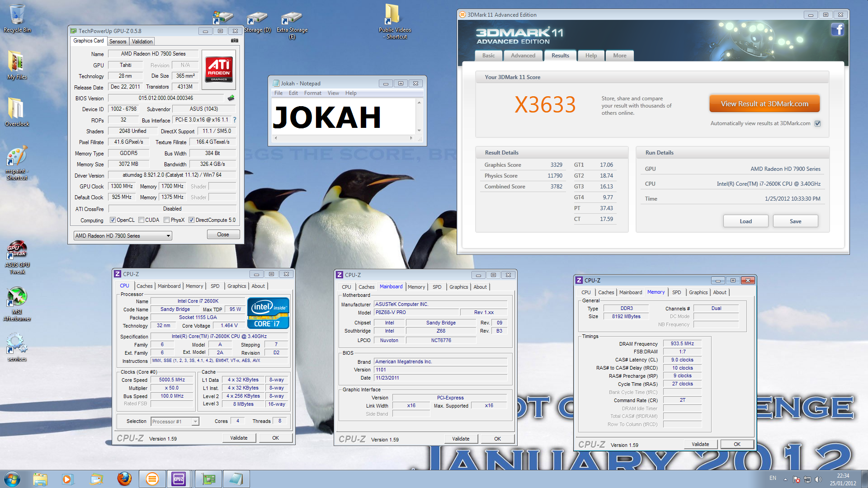Click Close button in GPU-Z
Screen dimensions: 868x488
click(x=223, y=235)
